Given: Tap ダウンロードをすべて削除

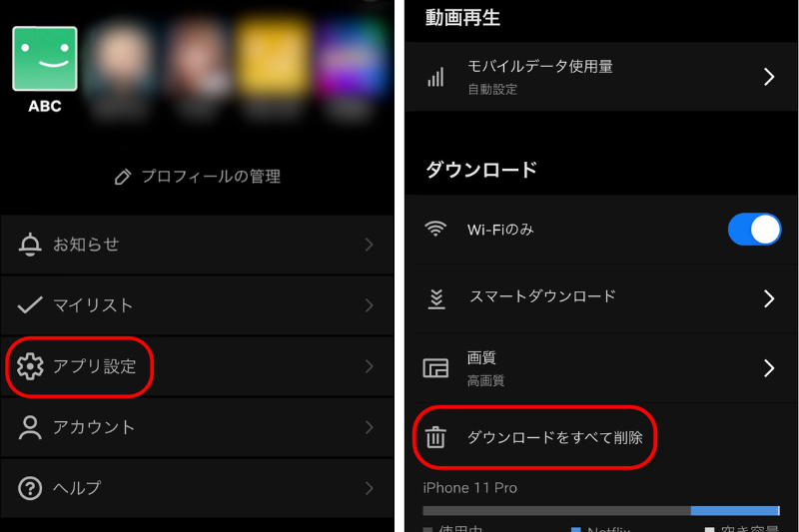Looking at the screenshot, I should coord(555,437).
